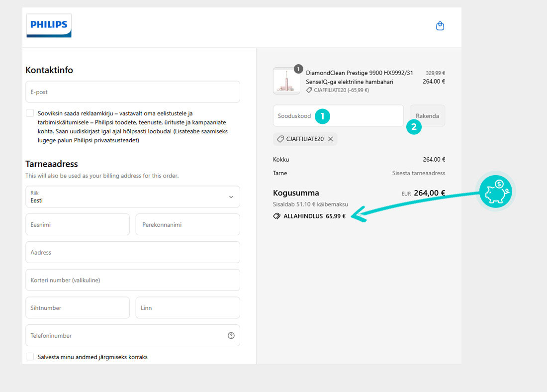Enable the newsletter subscription checkbox
This screenshot has height=392, width=547.
(30, 113)
